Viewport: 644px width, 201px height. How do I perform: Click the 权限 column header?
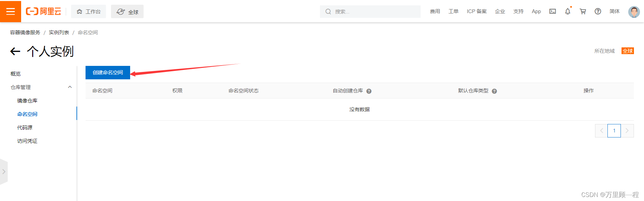coord(177,91)
